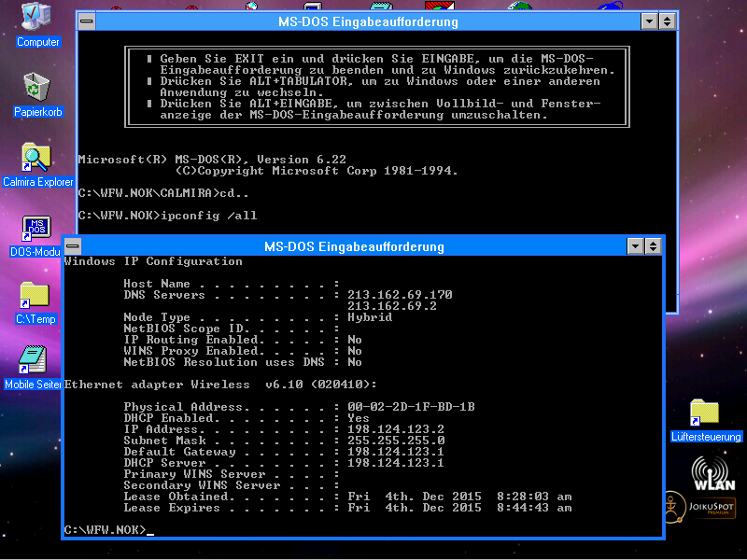Screen dimensions: 747x560
Task: Open the front MS-DOS window's control menu box
Action: (71, 246)
